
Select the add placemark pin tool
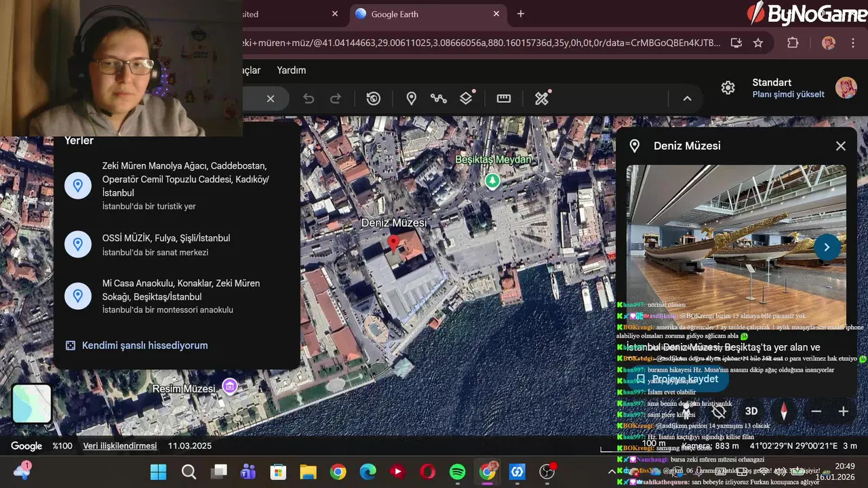pyautogui.click(x=411, y=99)
